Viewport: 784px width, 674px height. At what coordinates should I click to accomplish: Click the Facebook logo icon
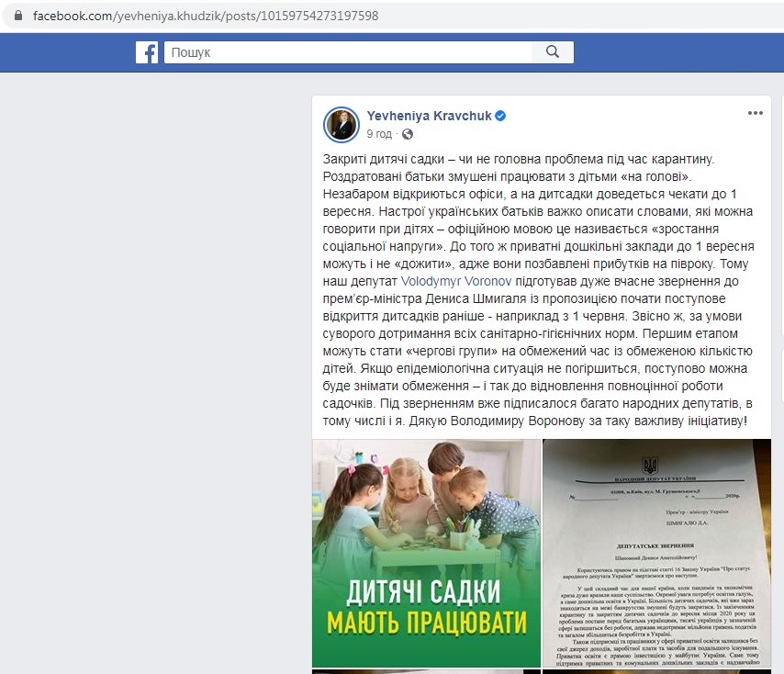coord(147,52)
